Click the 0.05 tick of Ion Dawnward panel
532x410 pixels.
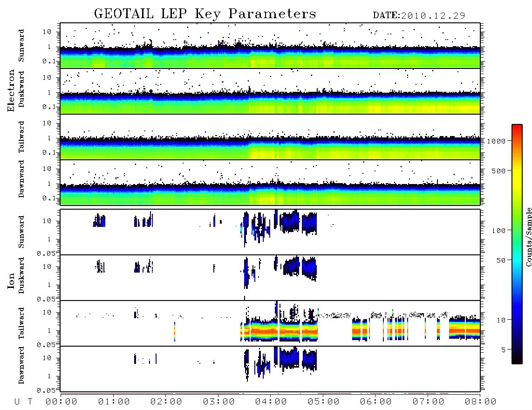pyautogui.click(x=46, y=390)
